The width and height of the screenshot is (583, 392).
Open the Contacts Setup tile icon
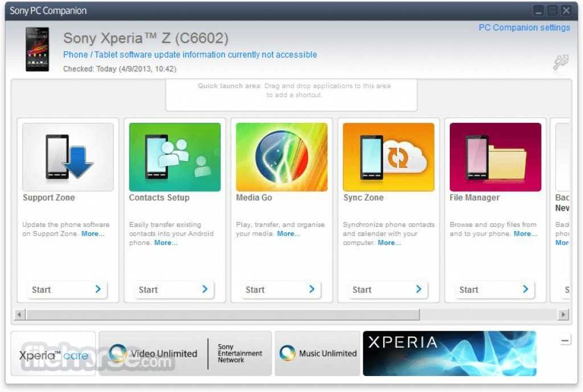[x=175, y=157]
